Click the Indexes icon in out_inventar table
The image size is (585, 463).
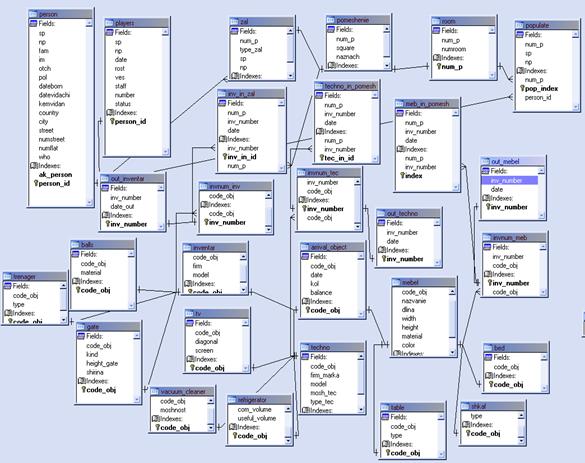106,215
